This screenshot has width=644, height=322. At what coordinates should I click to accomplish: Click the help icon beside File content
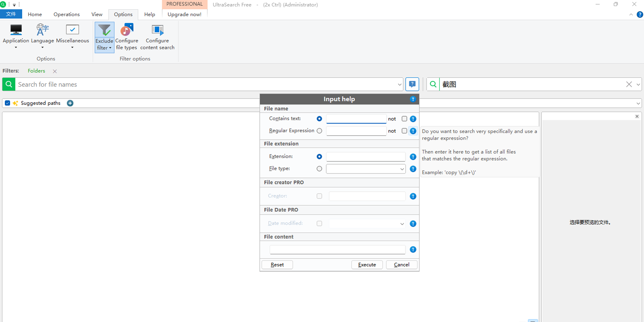point(413,250)
